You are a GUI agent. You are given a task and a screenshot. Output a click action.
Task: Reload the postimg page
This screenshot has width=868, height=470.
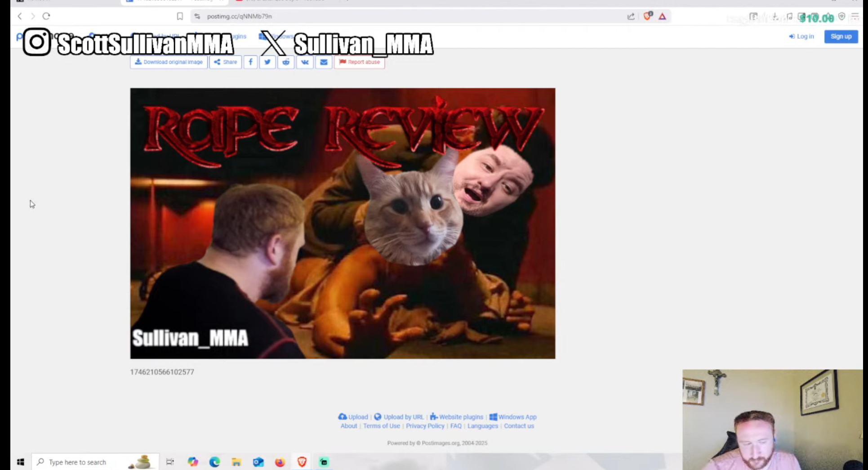(46, 16)
